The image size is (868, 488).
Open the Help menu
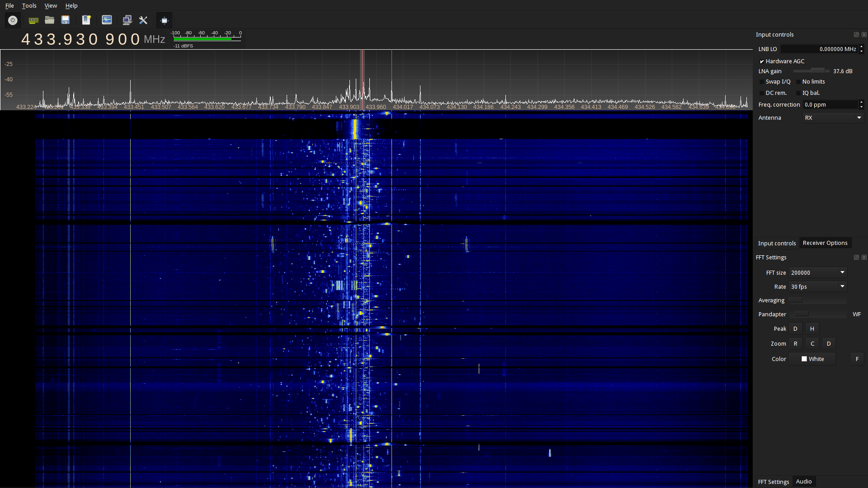71,6
